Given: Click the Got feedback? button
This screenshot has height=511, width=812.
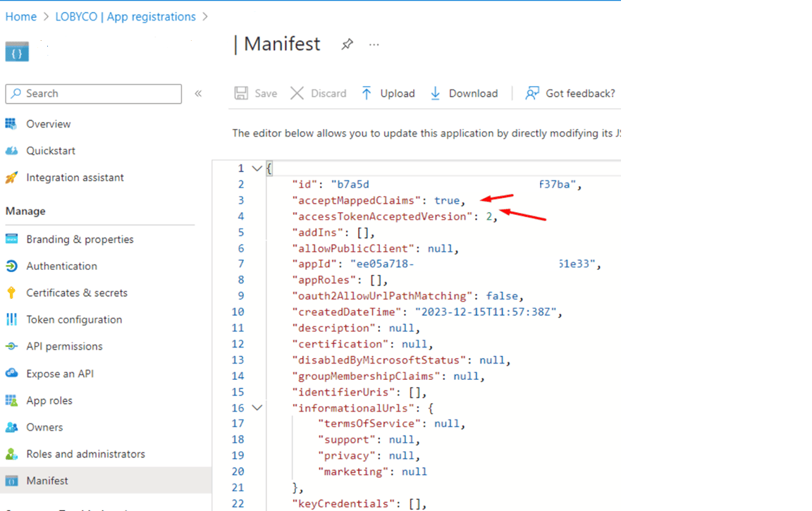Looking at the screenshot, I should click(x=570, y=93).
